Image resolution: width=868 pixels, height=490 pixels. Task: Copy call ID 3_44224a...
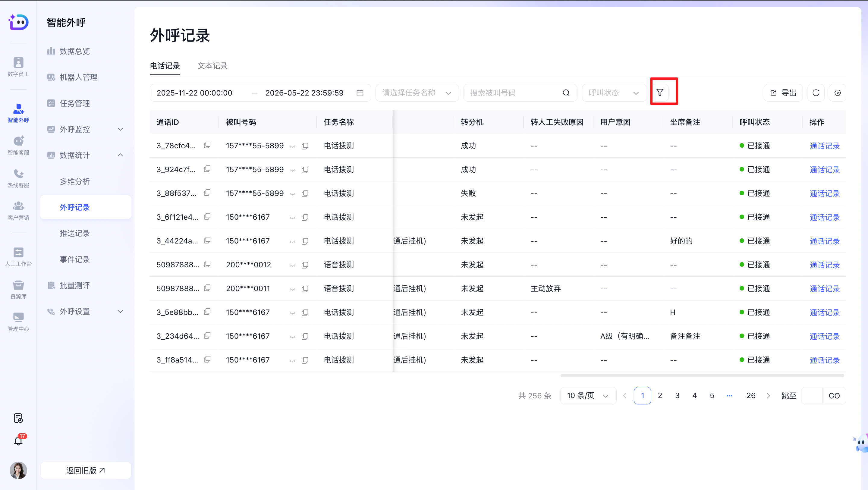[207, 240]
